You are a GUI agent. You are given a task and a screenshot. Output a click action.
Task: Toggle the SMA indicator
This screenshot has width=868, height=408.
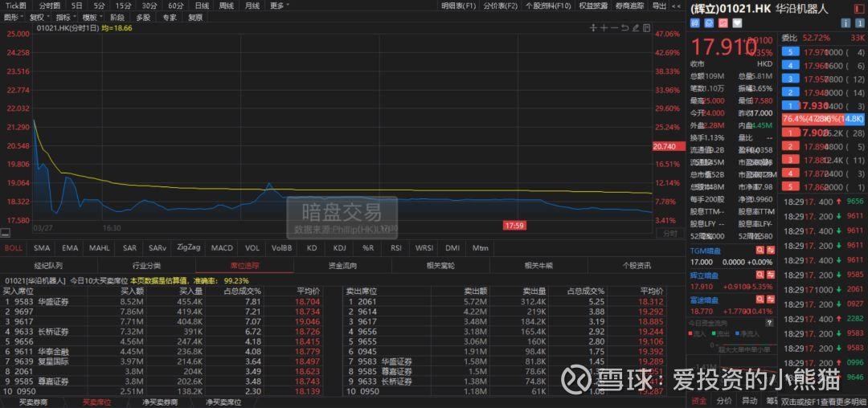pos(42,248)
